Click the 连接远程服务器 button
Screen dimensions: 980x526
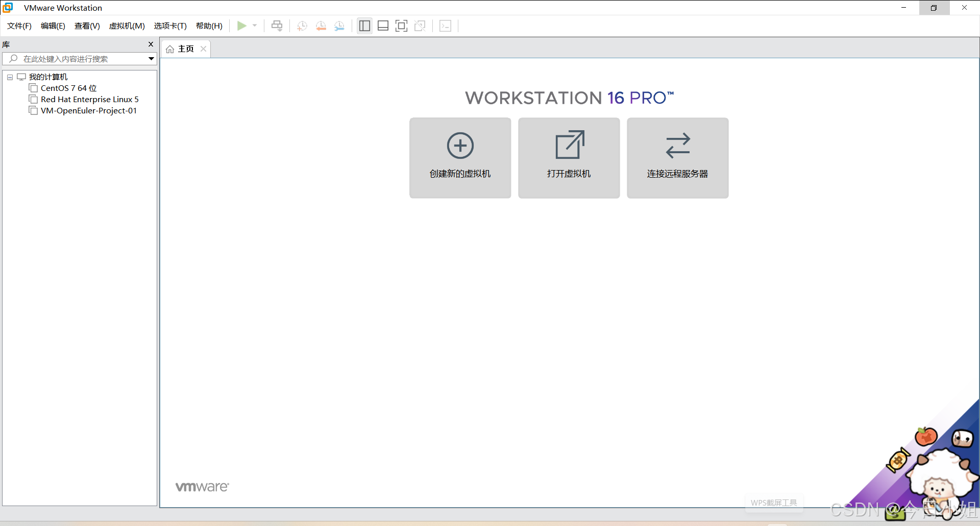click(677, 158)
